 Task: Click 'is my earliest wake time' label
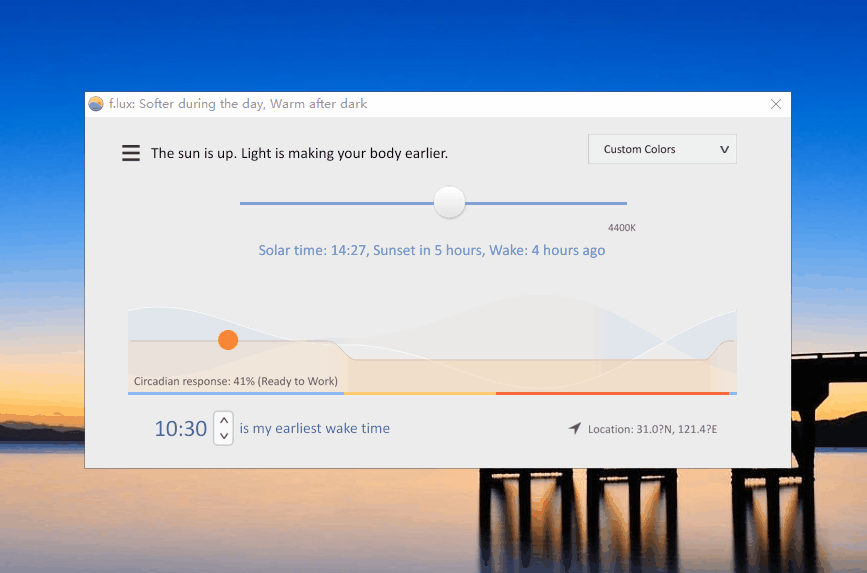315,429
